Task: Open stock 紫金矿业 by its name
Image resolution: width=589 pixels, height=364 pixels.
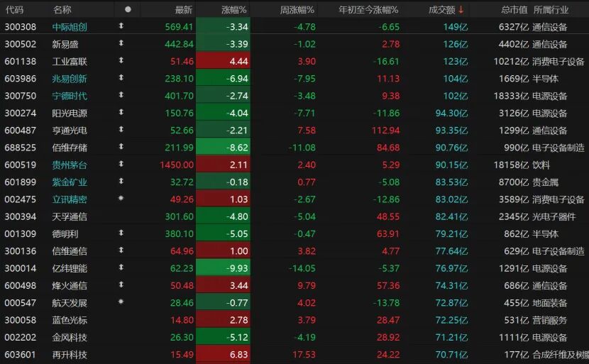Action: 70,182
